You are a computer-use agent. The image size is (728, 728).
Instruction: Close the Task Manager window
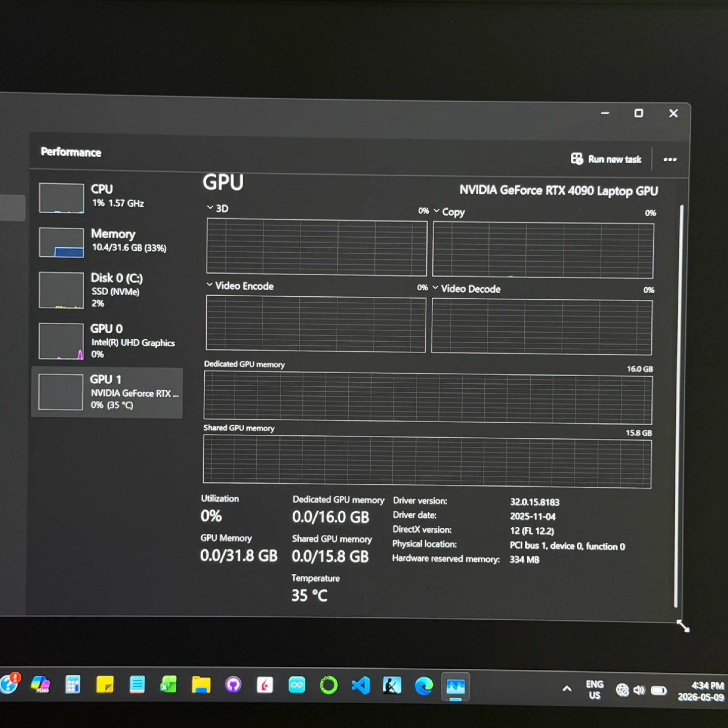click(x=673, y=113)
